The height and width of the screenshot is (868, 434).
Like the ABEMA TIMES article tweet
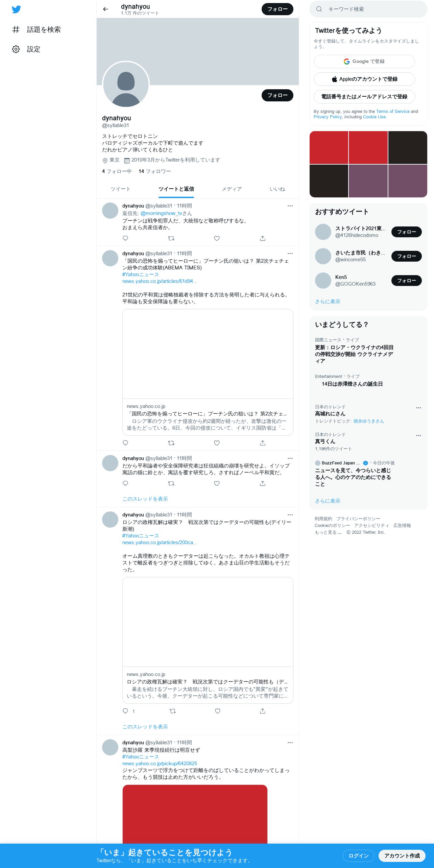pyautogui.click(x=217, y=443)
